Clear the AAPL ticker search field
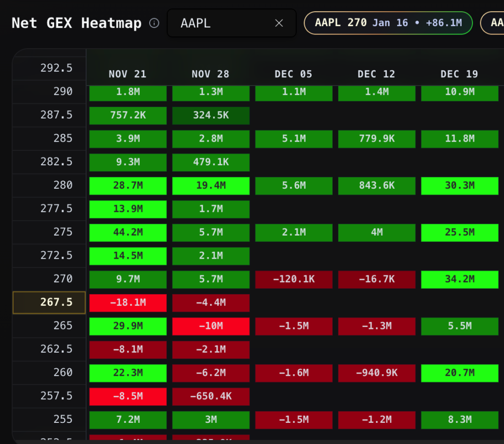This screenshot has height=444, width=504. (x=279, y=23)
